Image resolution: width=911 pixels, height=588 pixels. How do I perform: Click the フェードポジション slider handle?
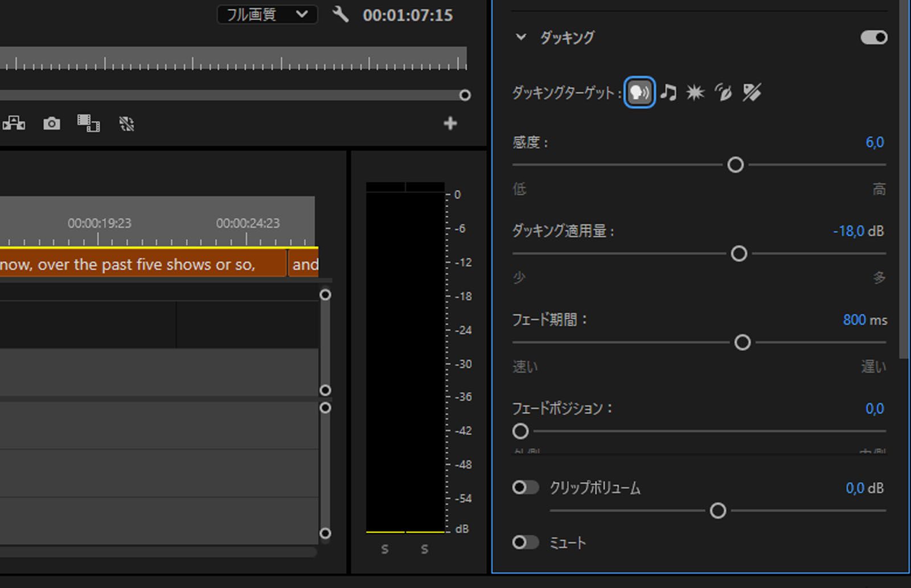[520, 431]
